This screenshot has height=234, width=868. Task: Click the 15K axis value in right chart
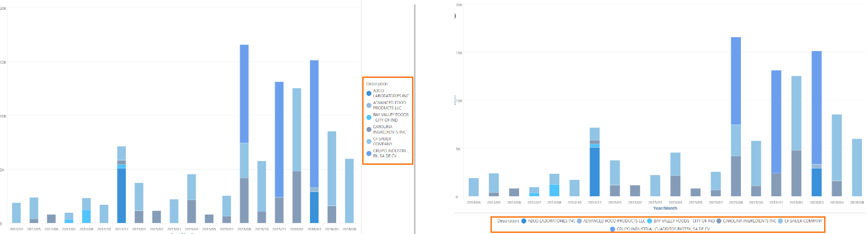tap(459, 53)
